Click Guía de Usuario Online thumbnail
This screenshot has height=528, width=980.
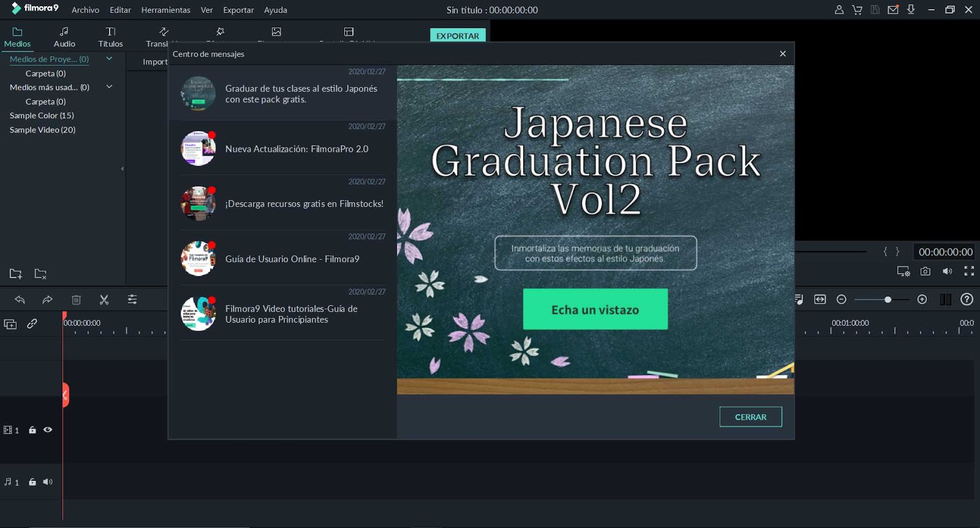(198, 258)
